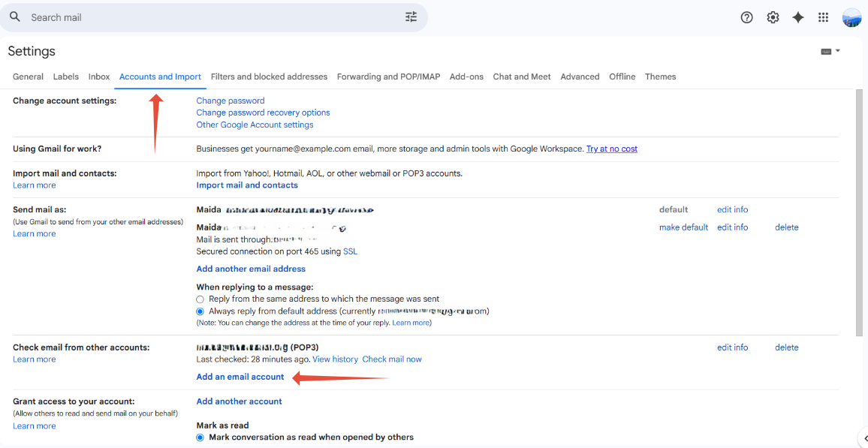Select Mark conversation as read option
This screenshot has width=868, height=448.
[200, 437]
